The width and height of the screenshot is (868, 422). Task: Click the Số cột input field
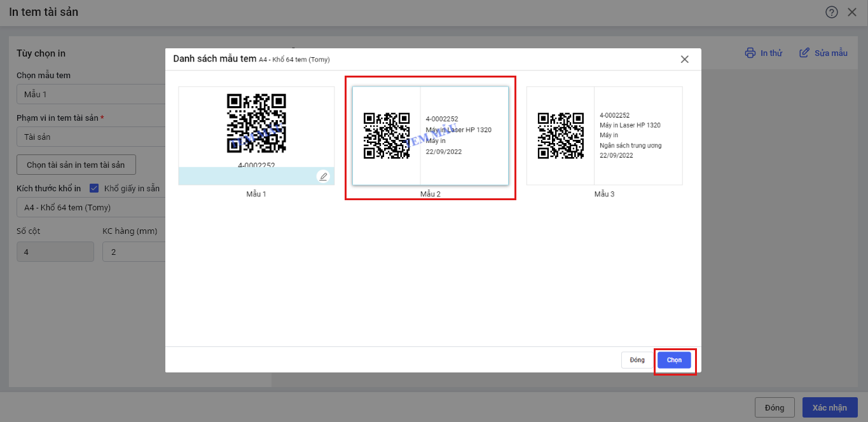point(55,252)
